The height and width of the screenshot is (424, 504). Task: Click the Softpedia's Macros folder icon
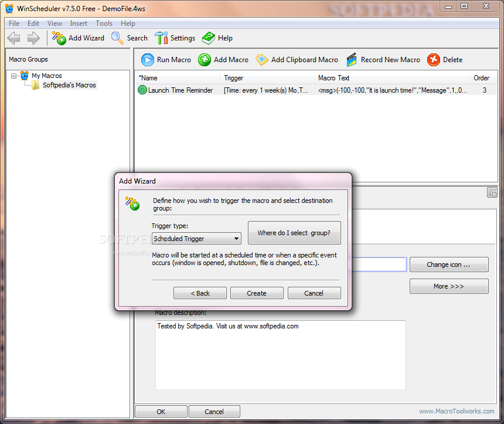click(x=36, y=85)
